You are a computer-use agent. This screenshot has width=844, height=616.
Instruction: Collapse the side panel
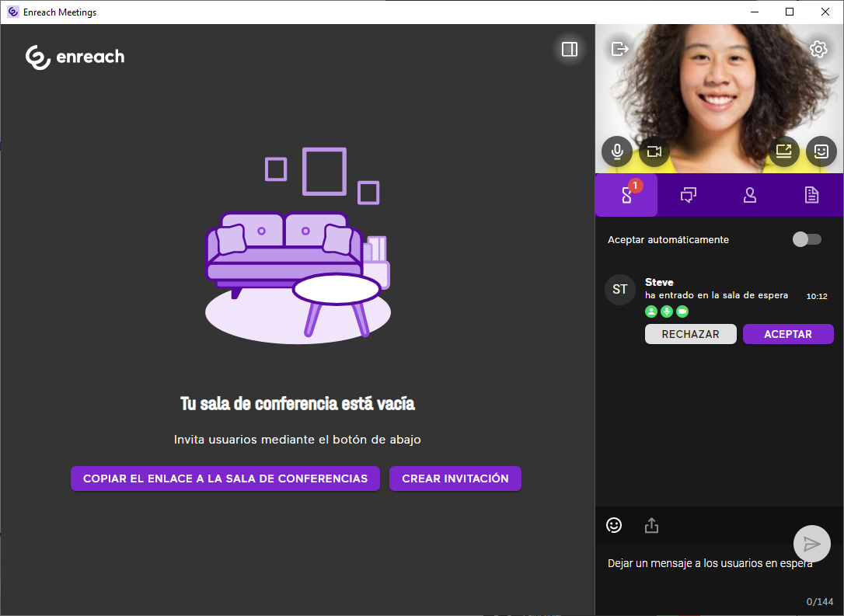click(x=570, y=50)
